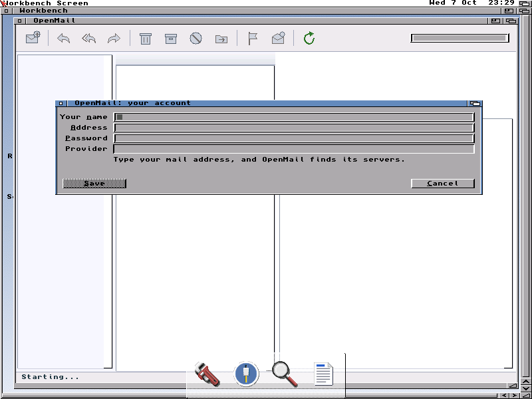Viewport: 532px width, 399px height.
Task: Click the magnifying glass dock icon
Action: coord(285,374)
